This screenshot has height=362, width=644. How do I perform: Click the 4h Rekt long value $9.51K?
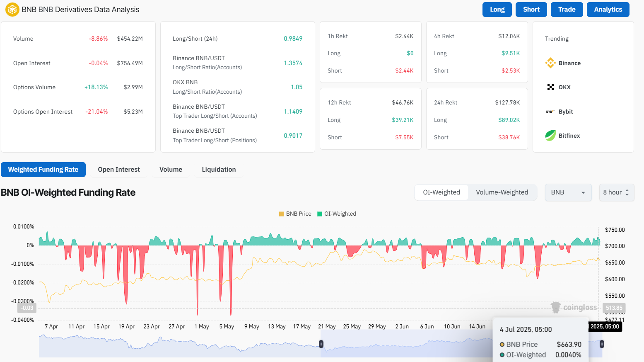[x=511, y=53]
